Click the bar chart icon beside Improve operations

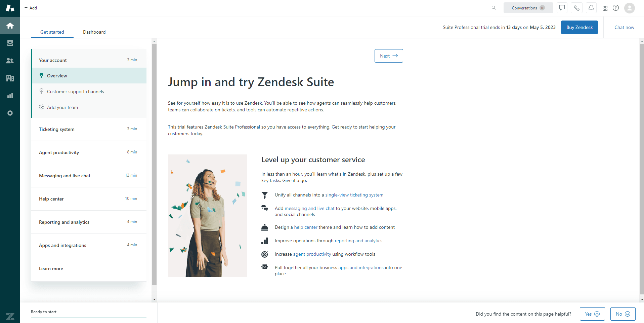[x=265, y=241]
